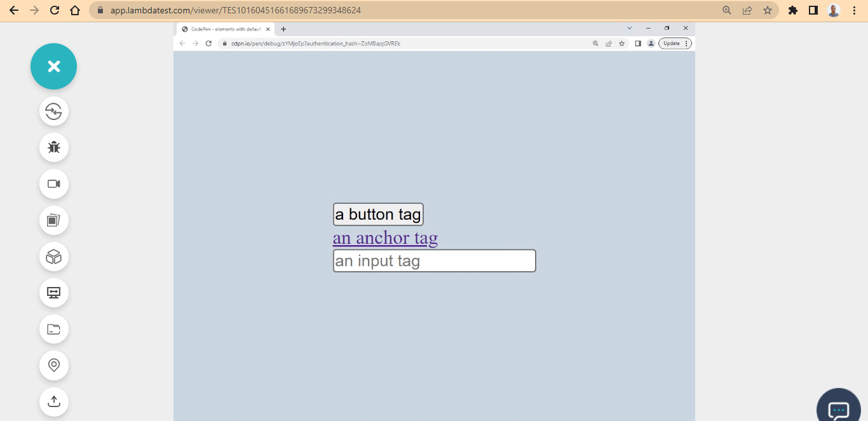Go forward in outer browser
The image size is (868, 421).
point(34,10)
